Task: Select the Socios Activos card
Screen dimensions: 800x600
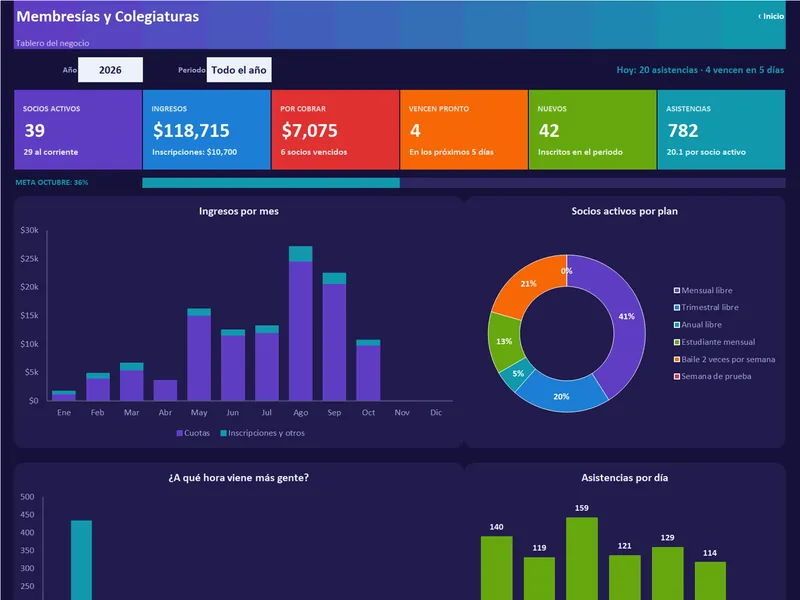Action: tap(78, 130)
